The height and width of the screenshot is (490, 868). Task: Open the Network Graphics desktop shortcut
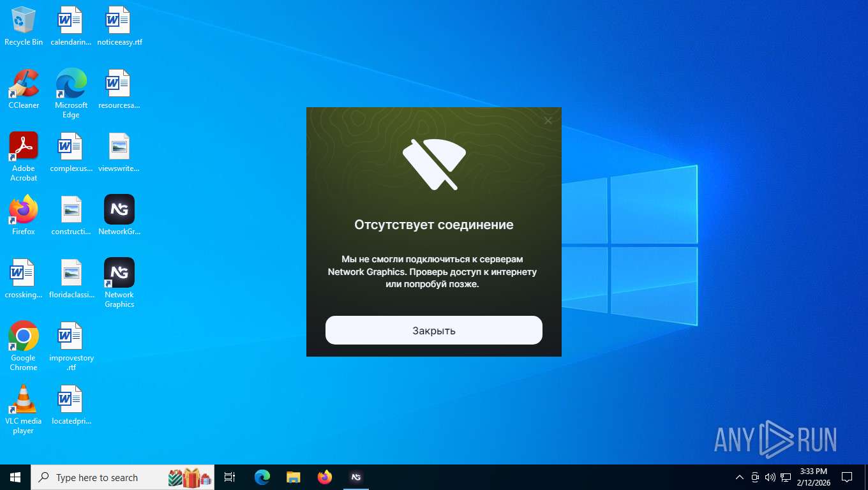pyautogui.click(x=119, y=283)
